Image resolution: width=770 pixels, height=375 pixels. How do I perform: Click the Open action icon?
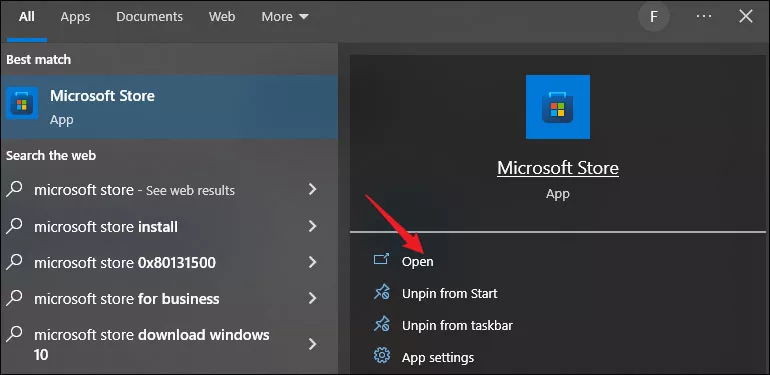point(382,259)
